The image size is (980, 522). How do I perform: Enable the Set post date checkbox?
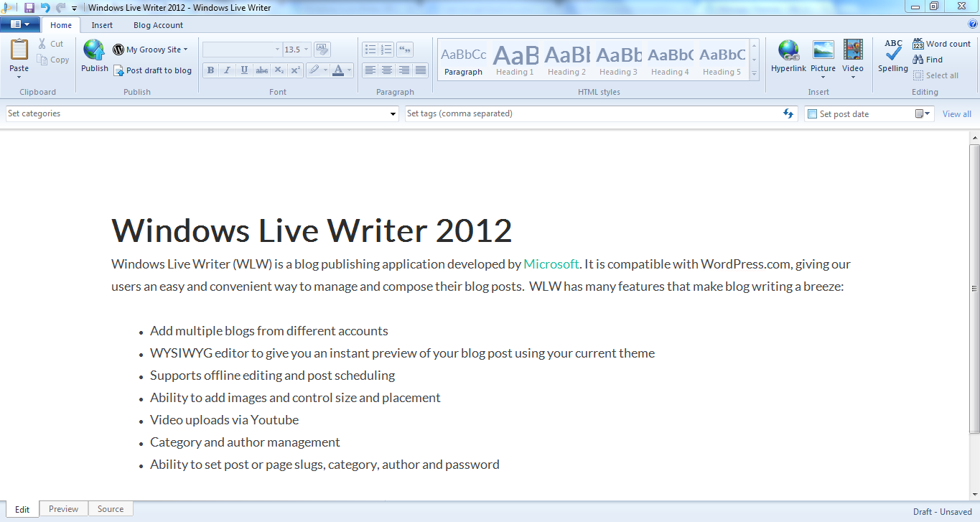coord(812,113)
